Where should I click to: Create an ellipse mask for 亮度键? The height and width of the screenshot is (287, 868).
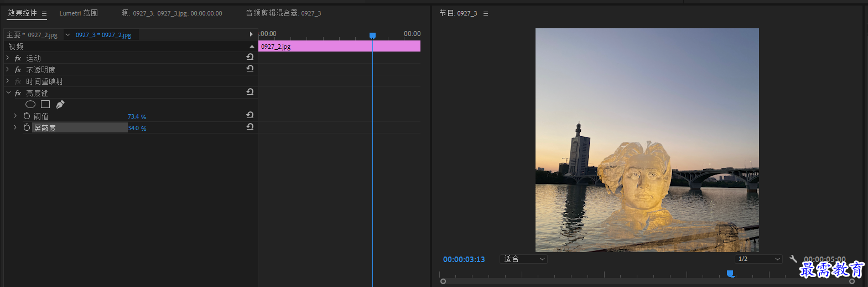click(x=30, y=104)
